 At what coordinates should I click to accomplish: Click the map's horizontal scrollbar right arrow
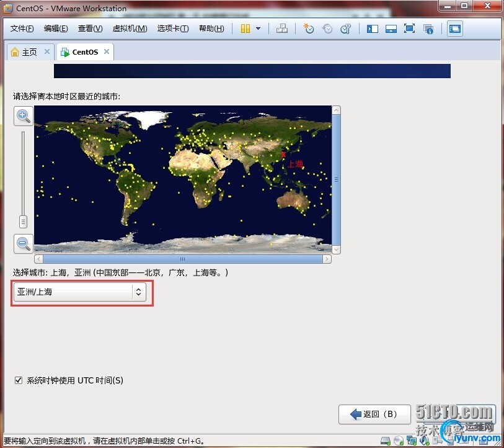pyautogui.click(x=327, y=259)
